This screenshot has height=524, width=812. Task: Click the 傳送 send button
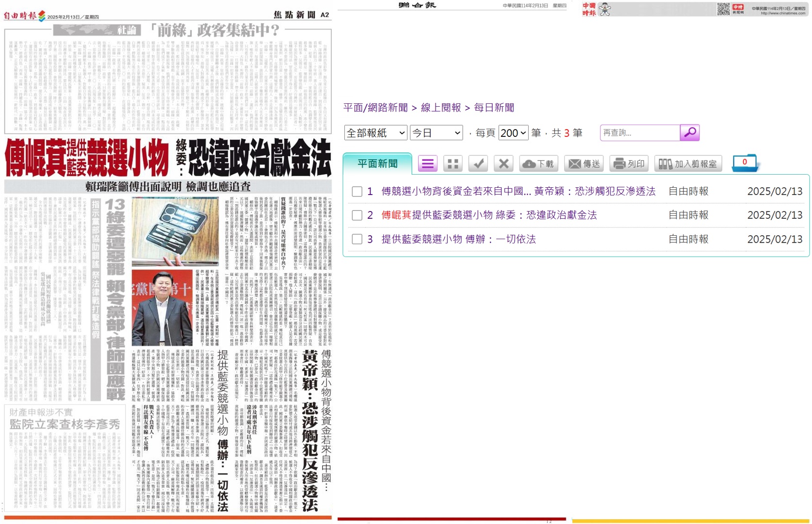coord(584,164)
